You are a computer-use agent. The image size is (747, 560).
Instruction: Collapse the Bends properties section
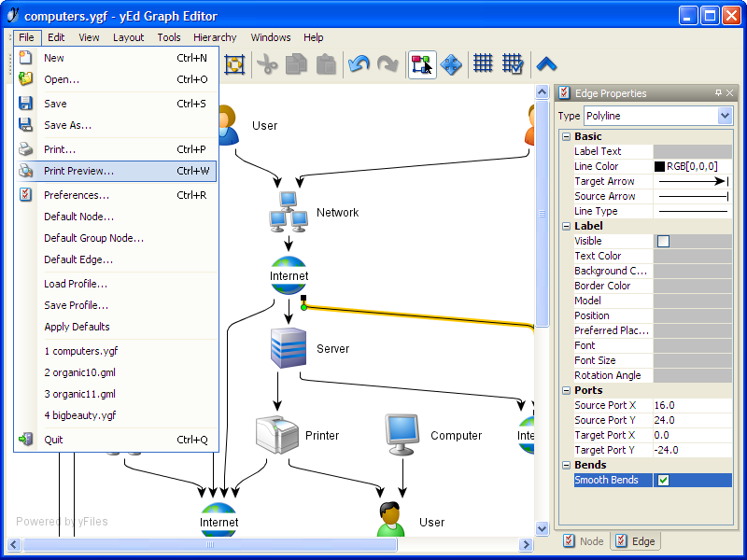[x=566, y=465]
